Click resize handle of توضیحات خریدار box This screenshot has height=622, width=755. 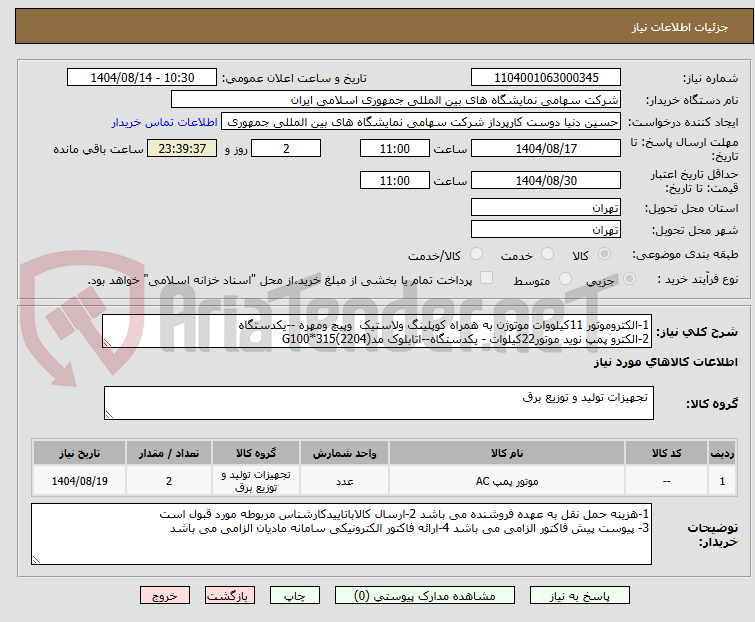tap(36, 559)
